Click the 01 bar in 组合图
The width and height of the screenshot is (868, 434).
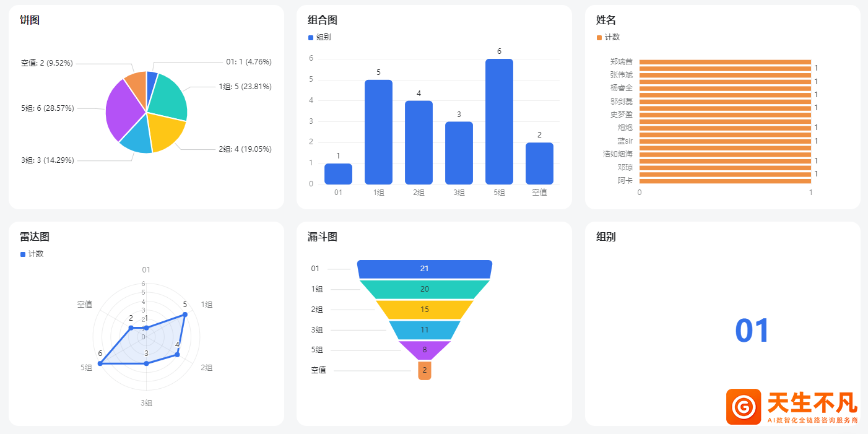point(338,174)
